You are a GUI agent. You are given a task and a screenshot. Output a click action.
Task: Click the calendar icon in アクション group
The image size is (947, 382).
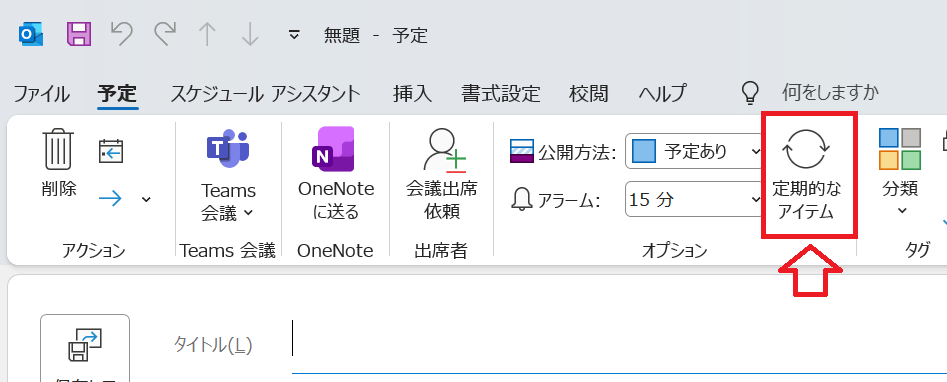click(111, 151)
